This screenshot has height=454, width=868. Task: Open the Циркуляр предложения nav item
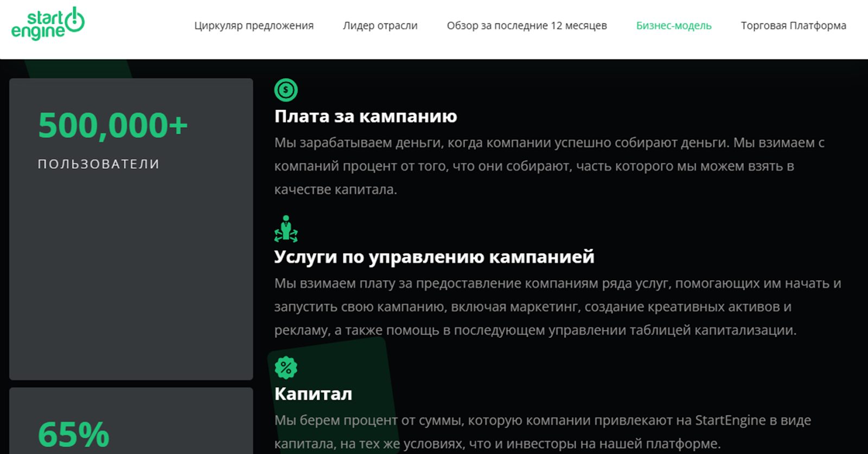[254, 26]
